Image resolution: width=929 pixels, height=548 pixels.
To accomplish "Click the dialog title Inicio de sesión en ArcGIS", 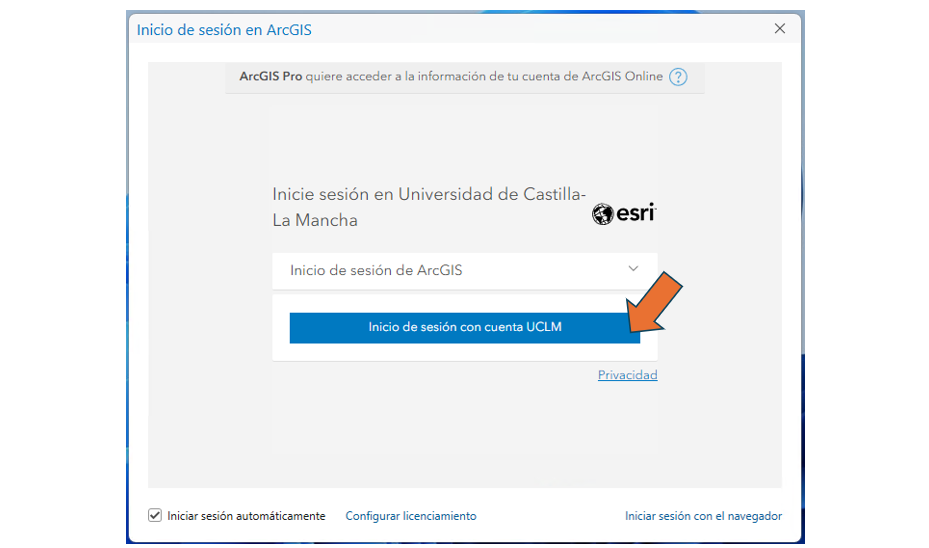I will 224,30.
